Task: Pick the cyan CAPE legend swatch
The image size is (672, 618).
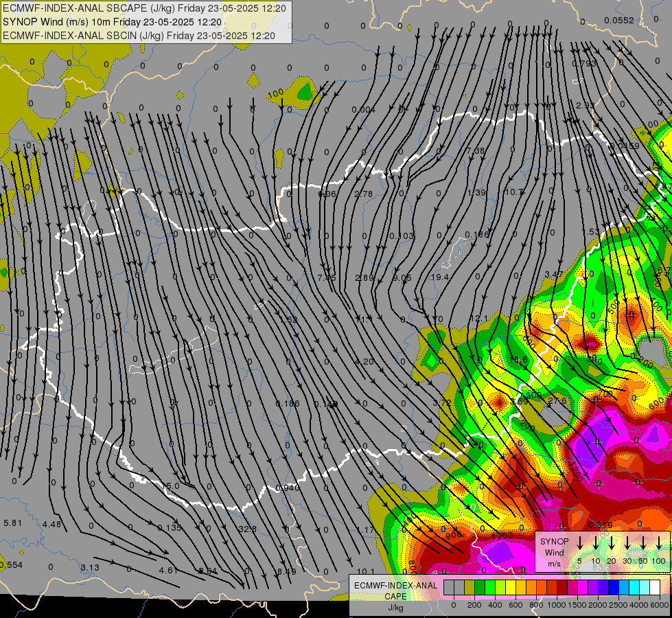Action: pyautogui.click(x=634, y=587)
